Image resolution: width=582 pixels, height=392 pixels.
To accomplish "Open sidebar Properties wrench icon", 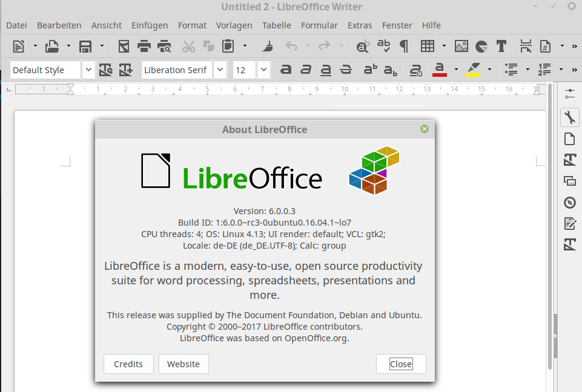I will click(570, 117).
